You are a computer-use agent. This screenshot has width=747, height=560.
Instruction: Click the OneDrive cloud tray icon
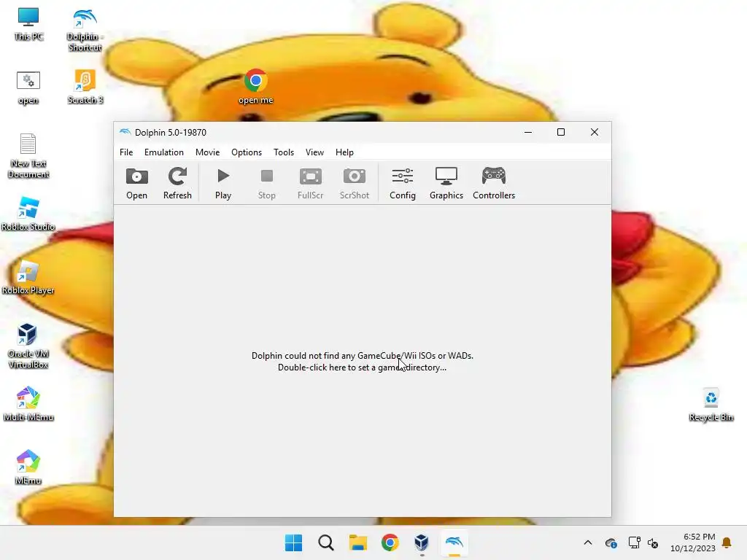point(611,542)
